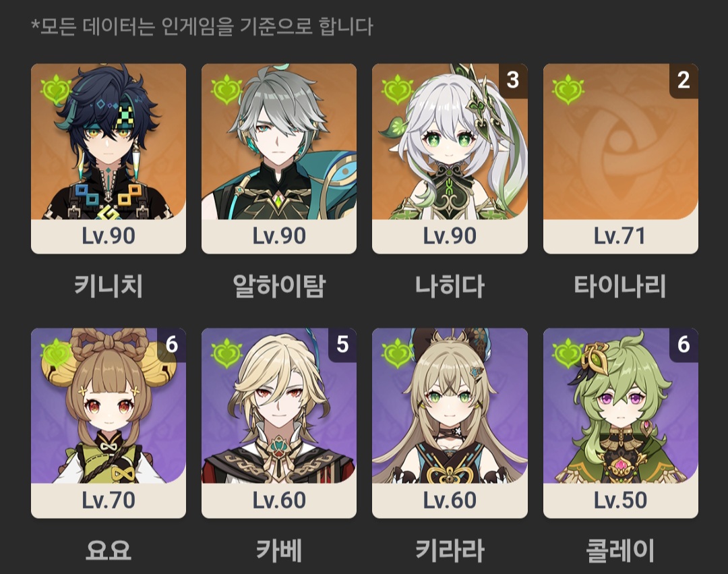This screenshot has width=728, height=574.
Task: Select Kaveh's character portrait
Action: point(279,423)
